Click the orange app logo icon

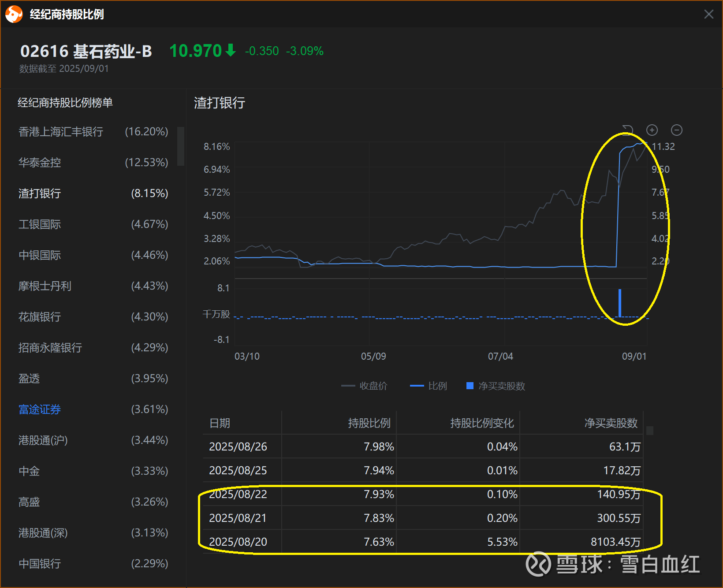[x=14, y=14]
